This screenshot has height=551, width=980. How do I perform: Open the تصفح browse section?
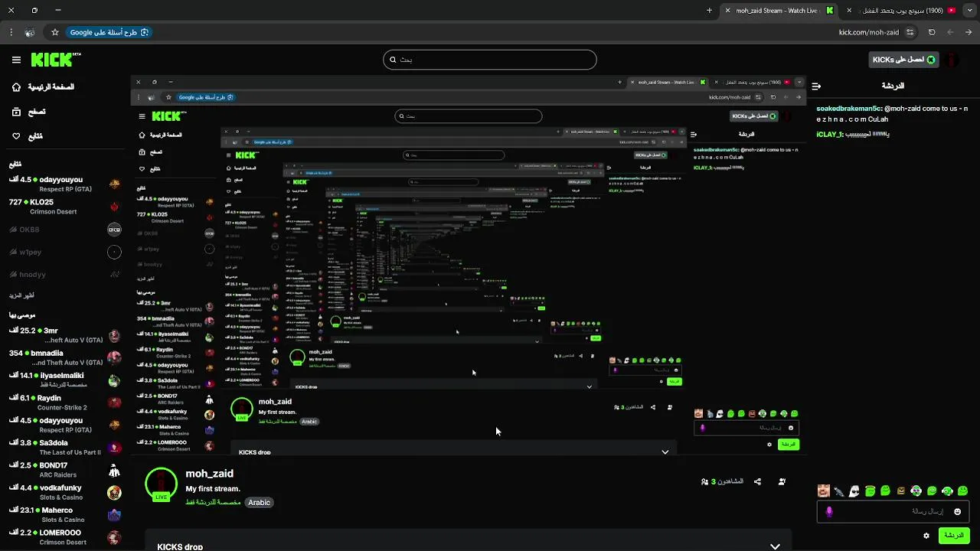(28, 112)
